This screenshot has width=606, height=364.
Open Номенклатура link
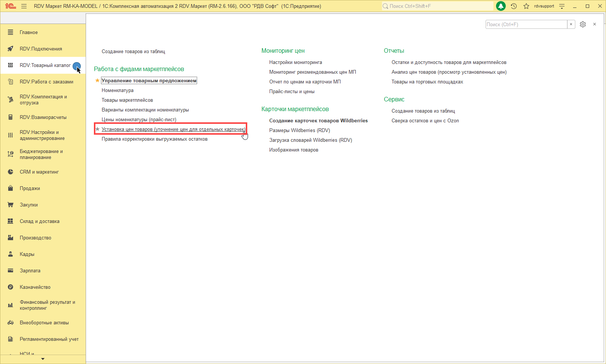click(117, 90)
